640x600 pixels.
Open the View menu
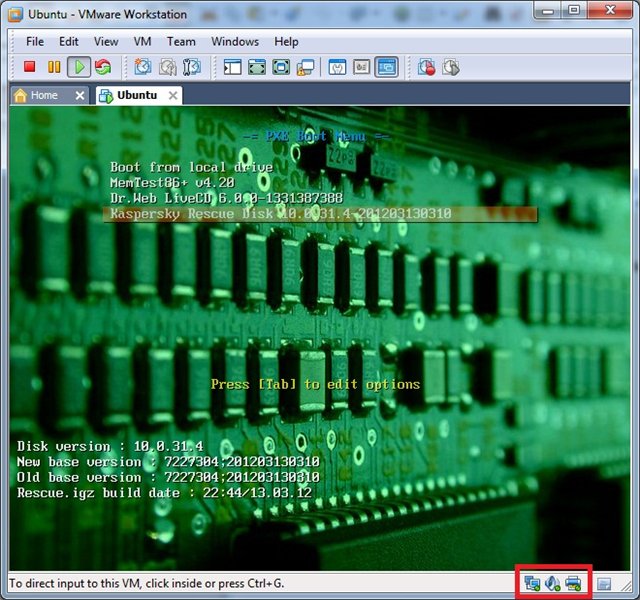click(106, 42)
